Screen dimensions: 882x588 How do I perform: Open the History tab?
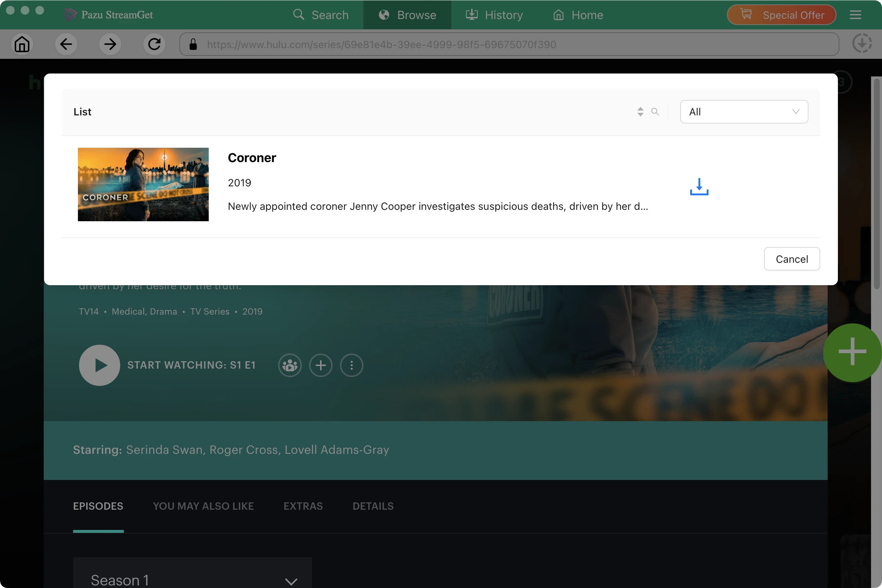pyautogui.click(x=494, y=15)
